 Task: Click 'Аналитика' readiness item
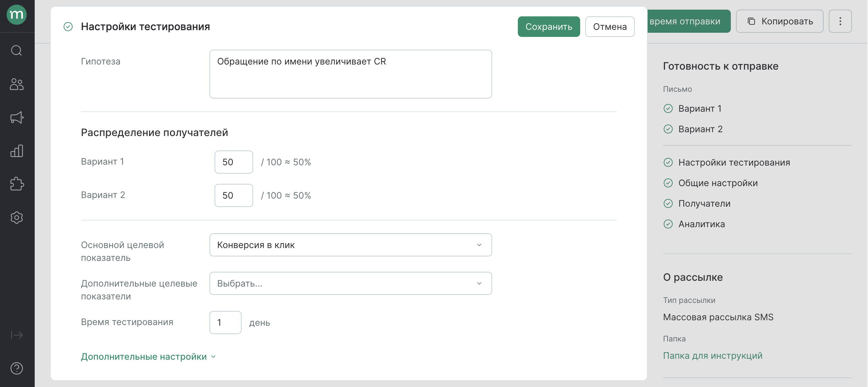coord(702,224)
